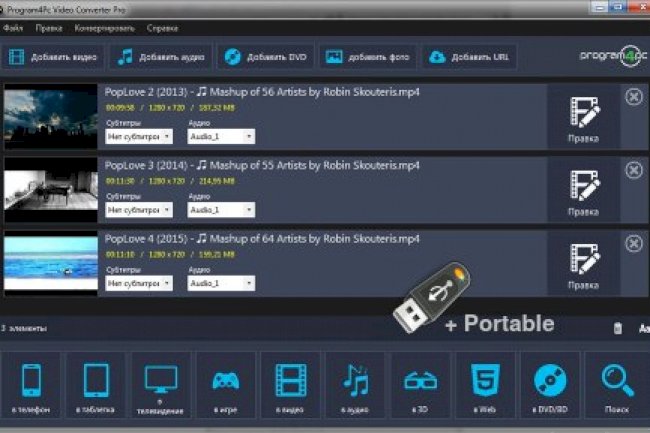This screenshot has height=433, width=650.
Task: Click the 3 элементы status text
Action: [24, 328]
